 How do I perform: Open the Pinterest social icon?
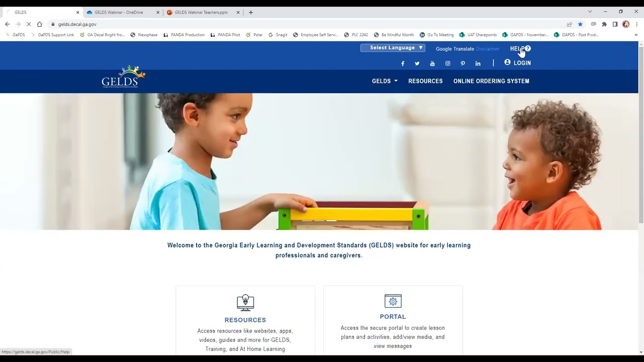(x=463, y=63)
